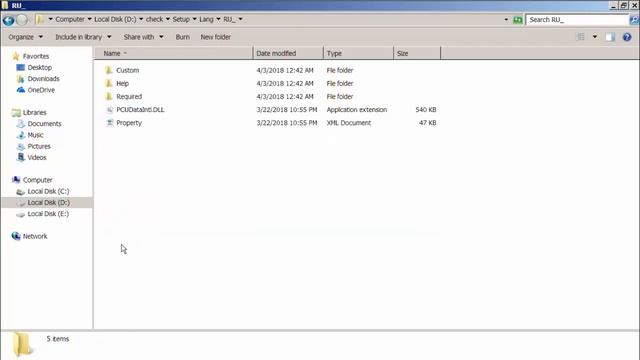Click the Music library icon
The image size is (640, 360).
(21, 135)
